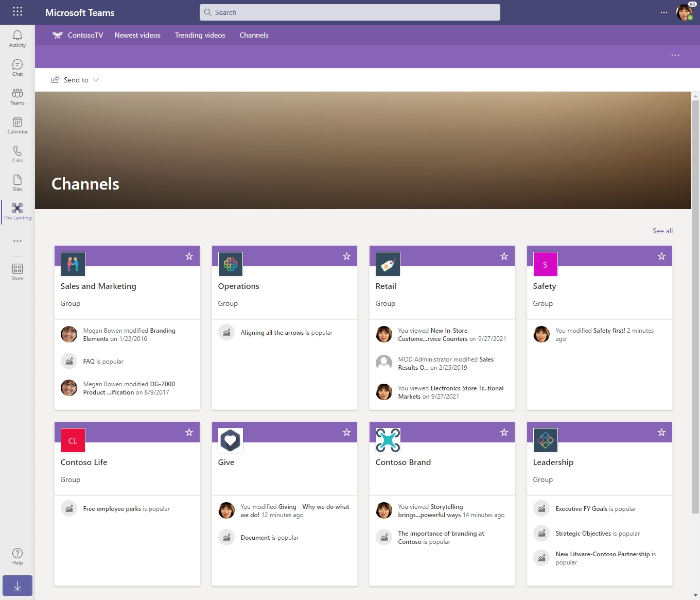
Task: Open Giving - Why we do what we do!
Action: tap(295, 511)
